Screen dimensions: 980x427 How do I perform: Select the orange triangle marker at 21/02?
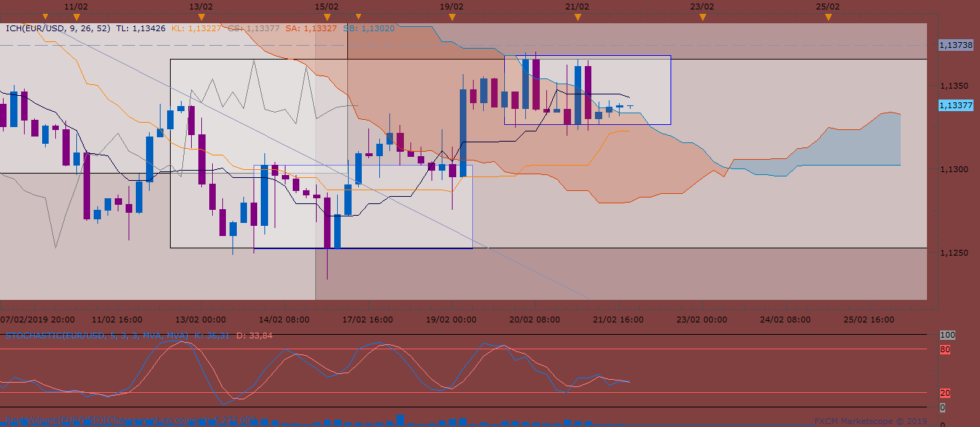[x=577, y=16]
